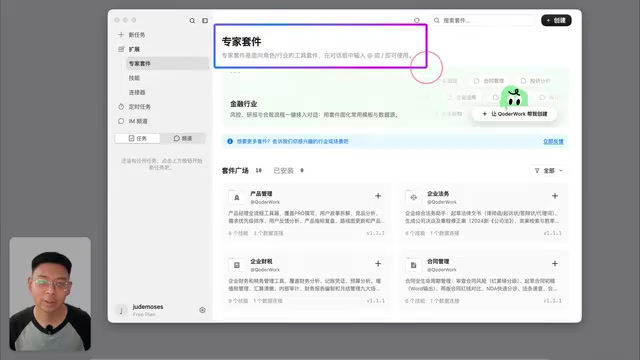Screen dimensions: 640x360
Task: Click the 企业法务 card icon
Action: [413, 198]
